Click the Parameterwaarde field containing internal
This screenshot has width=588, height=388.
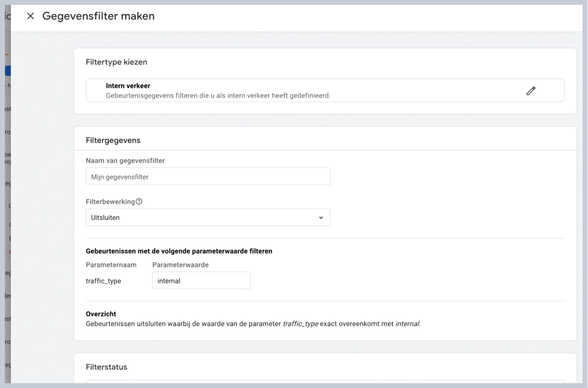coord(201,281)
